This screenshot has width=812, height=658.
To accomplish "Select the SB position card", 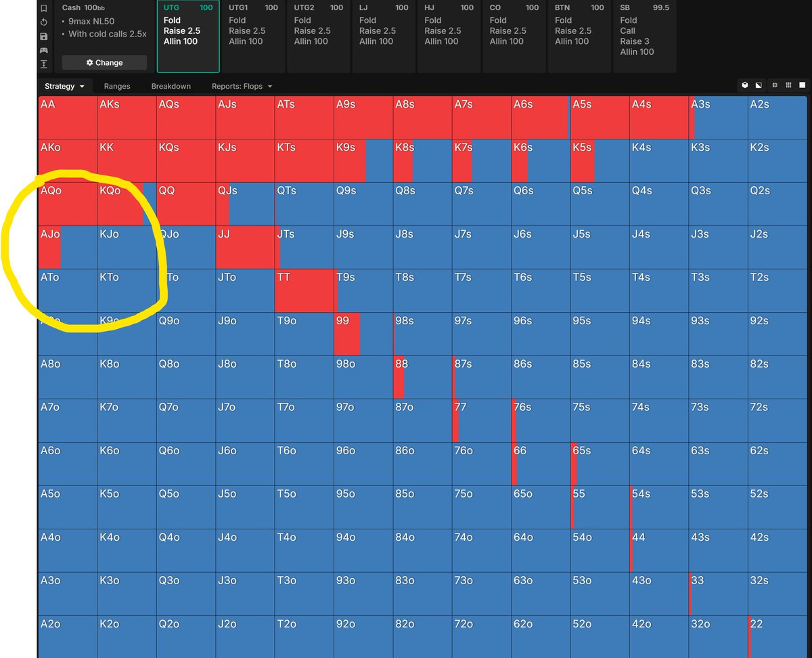I will pyautogui.click(x=645, y=36).
